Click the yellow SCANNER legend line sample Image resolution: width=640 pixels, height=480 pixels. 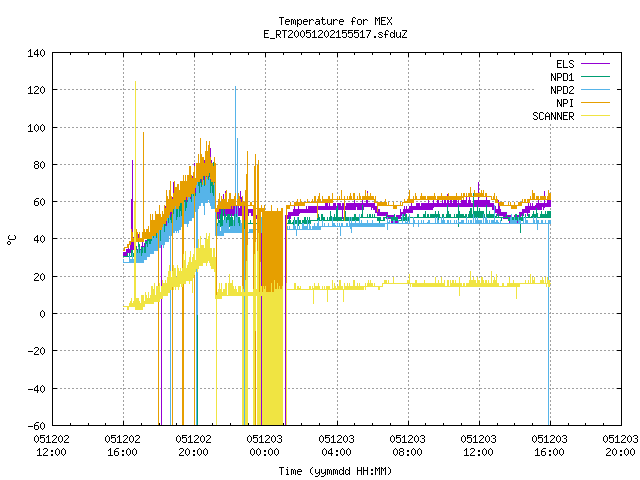coord(595,116)
